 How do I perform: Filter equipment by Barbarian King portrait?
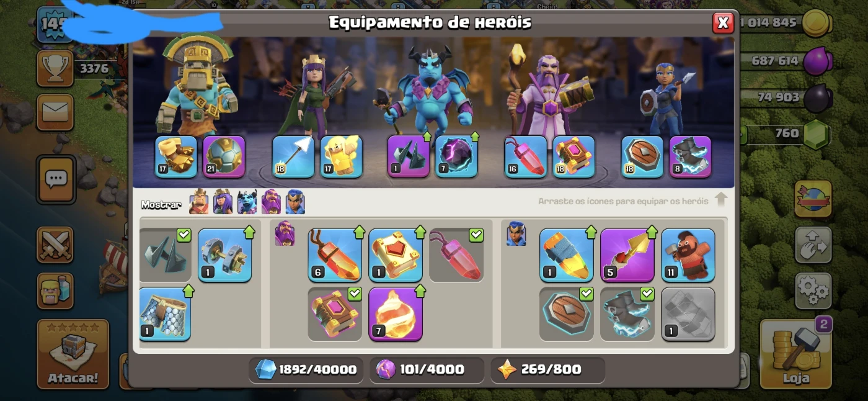[199, 202]
